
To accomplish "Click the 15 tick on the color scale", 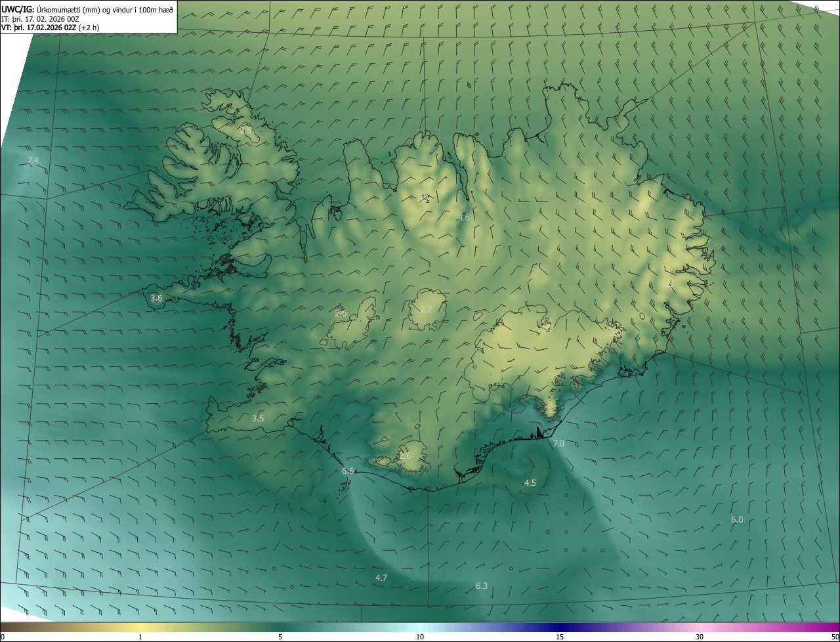I will (x=560, y=637).
